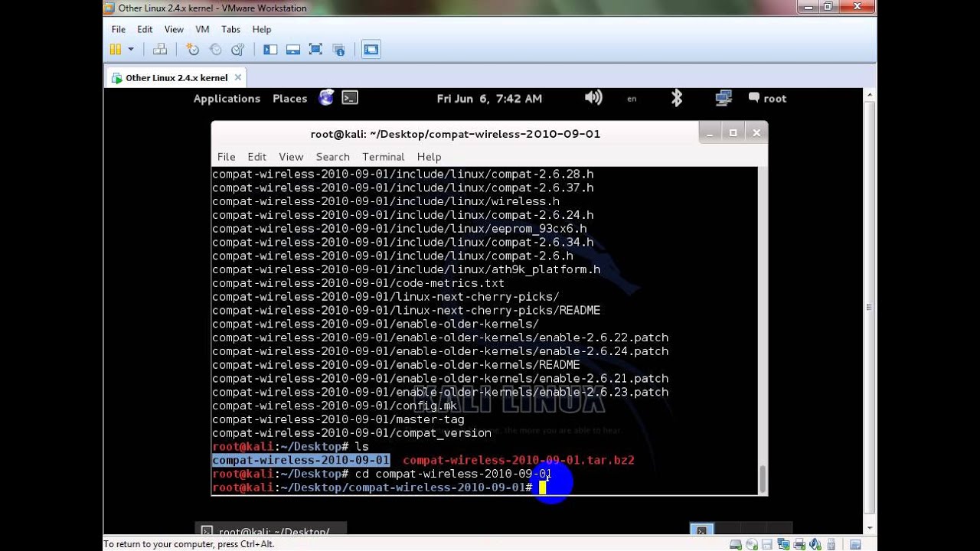This screenshot has width=980, height=551.
Task: Click the compat-wireless-2010-09-01.tar.bz2 file name
Action: coord(518,460)
